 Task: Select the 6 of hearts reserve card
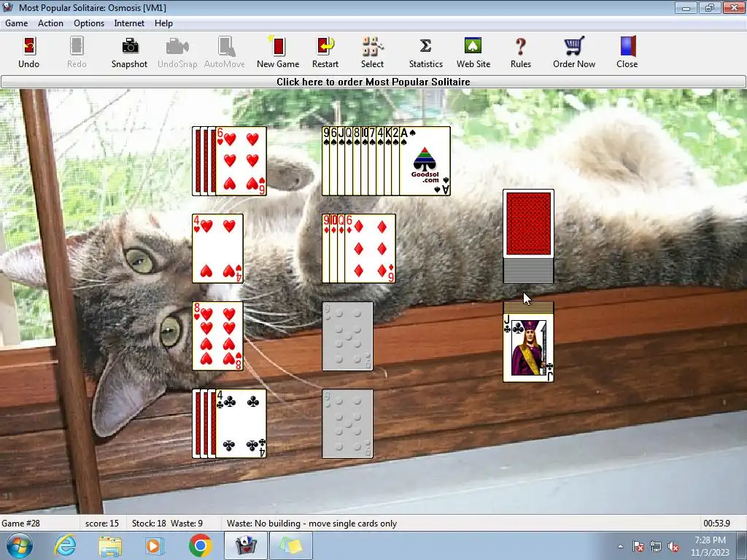pos(241,161)
